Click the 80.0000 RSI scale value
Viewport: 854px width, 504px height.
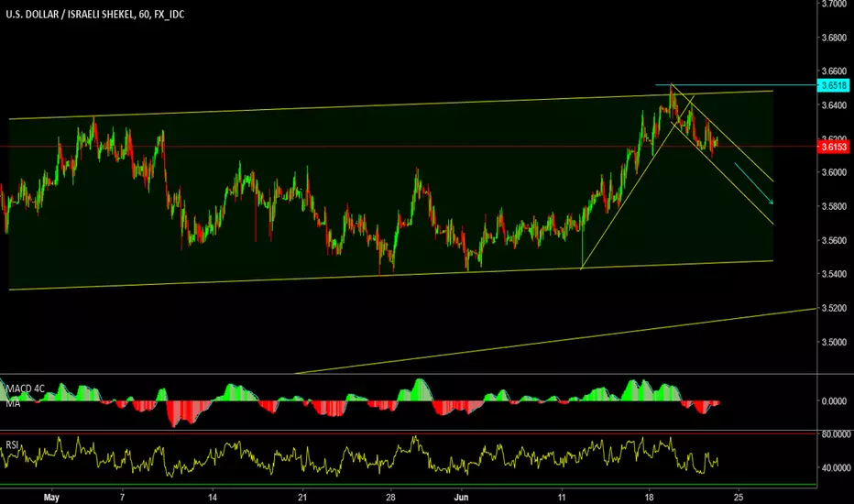(x=836, y=433)
